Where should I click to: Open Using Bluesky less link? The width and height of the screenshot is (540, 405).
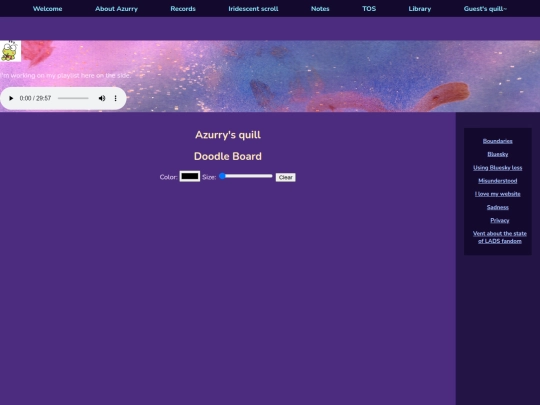(497, 168)
